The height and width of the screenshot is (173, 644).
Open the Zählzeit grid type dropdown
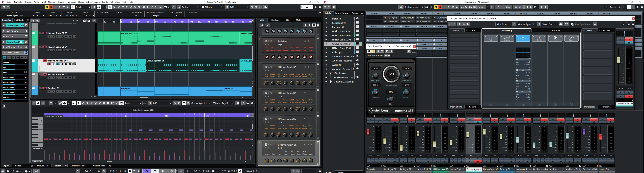[212, 7]
